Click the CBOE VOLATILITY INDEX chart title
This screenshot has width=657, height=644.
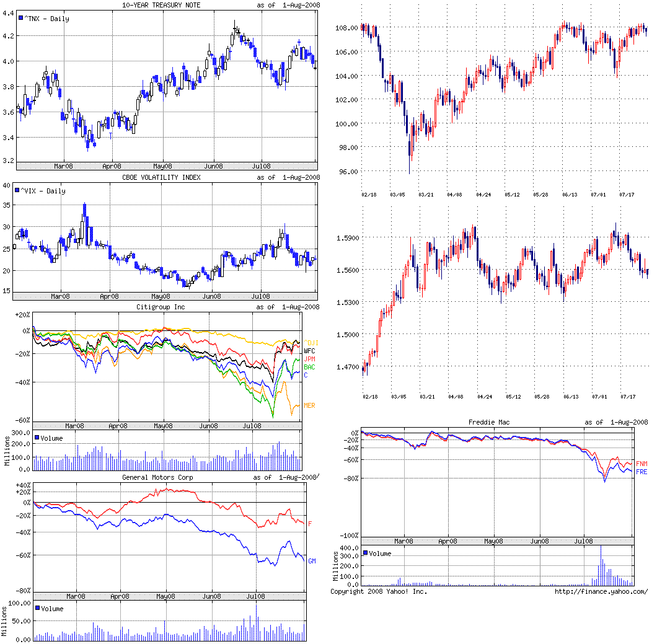coord(160,177)
